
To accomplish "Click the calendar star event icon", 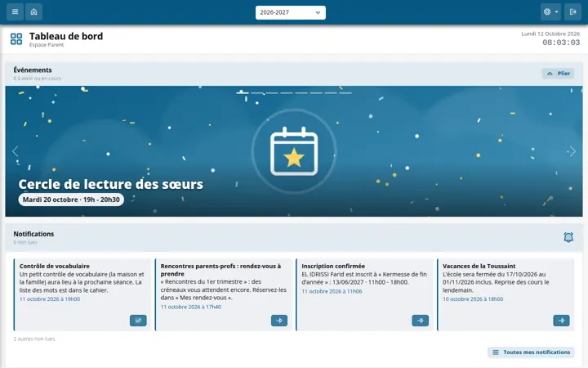I will point(294,151).
